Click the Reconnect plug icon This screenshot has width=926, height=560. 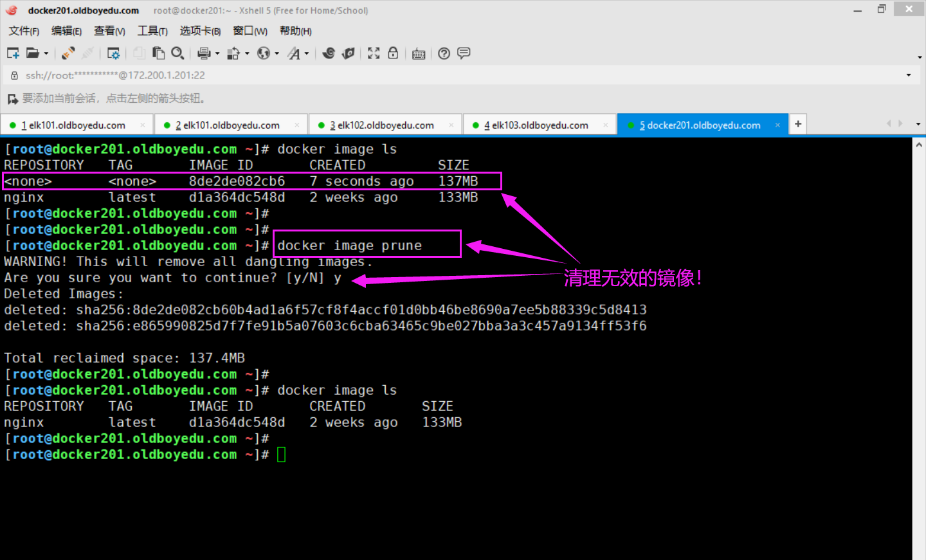tap(68, 53)
